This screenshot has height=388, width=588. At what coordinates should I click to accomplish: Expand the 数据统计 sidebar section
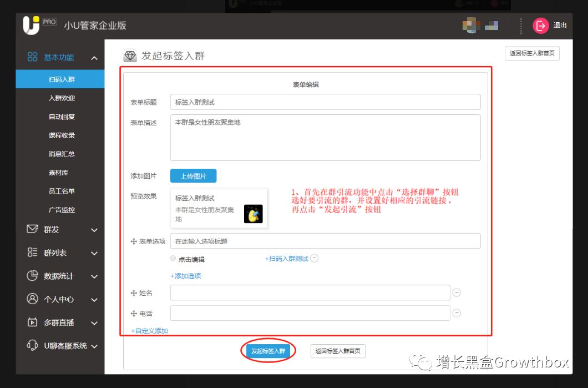[94, 276]
